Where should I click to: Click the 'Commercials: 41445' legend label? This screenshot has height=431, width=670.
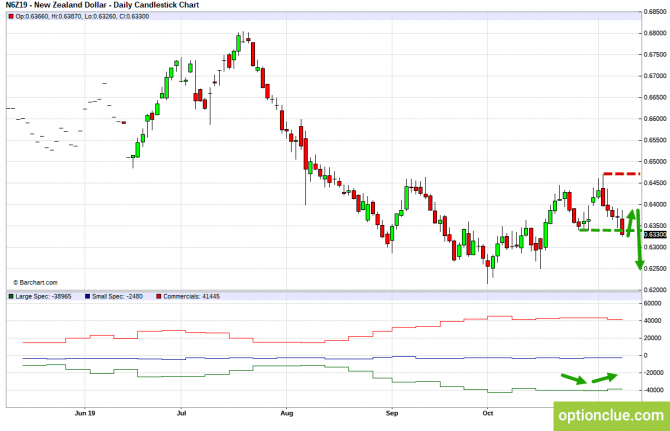(x=191, y=296)
